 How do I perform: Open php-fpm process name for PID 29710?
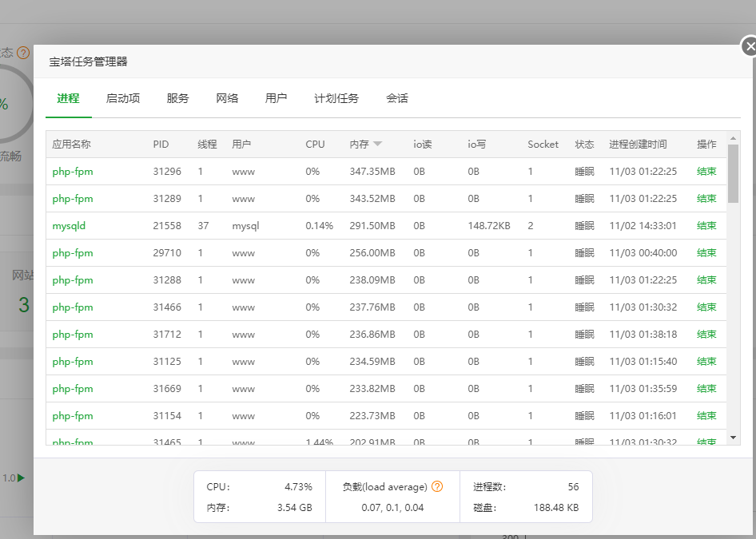point(73,253)
